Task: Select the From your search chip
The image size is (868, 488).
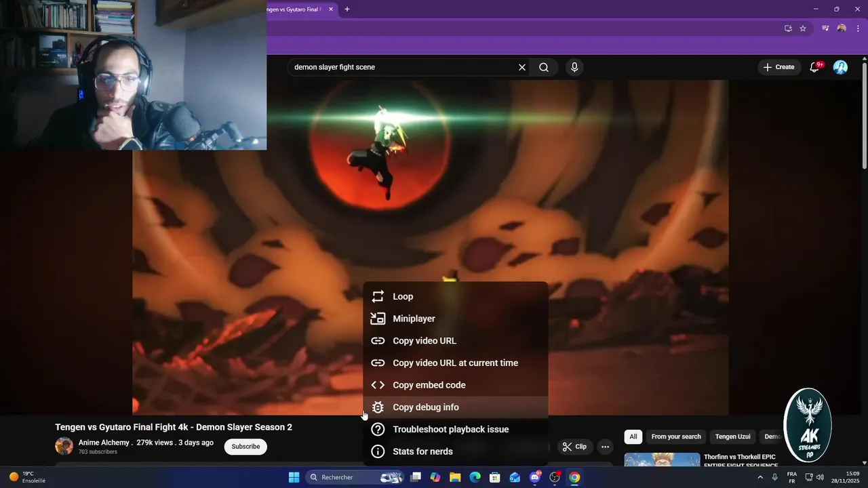Action: [676, 436]
